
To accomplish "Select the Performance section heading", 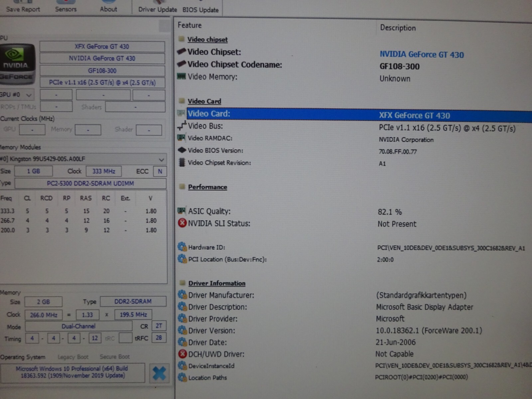I will click(207, 187).
